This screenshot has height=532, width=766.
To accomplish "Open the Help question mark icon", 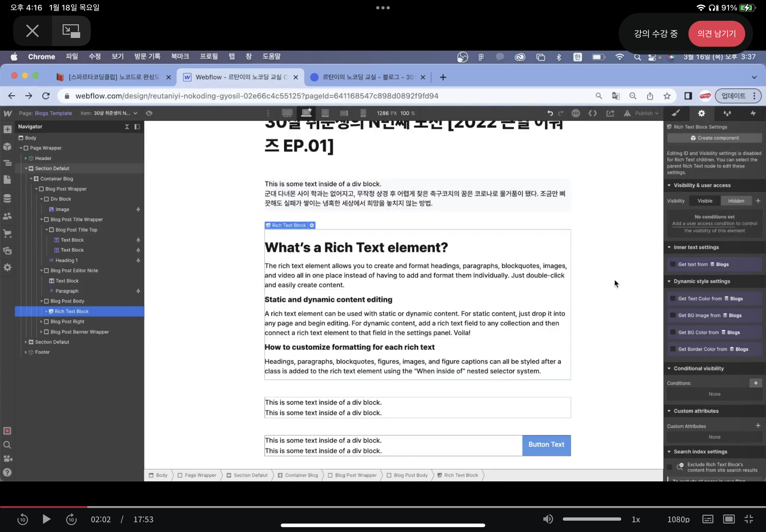I will 7,472.
